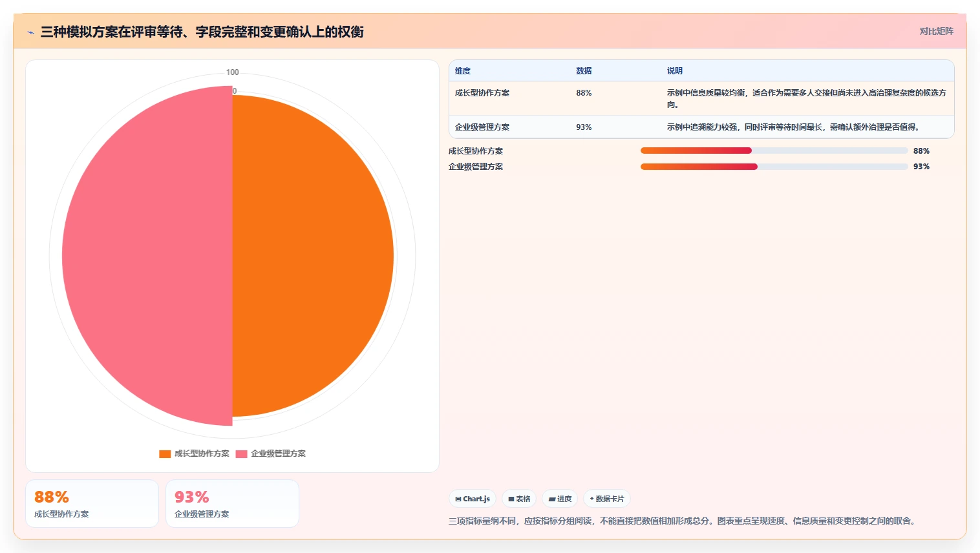The height and width of the screenshot is (553, 980).
Task: Click description text for 成长型协作方案 row
Action: coord(807,98)
